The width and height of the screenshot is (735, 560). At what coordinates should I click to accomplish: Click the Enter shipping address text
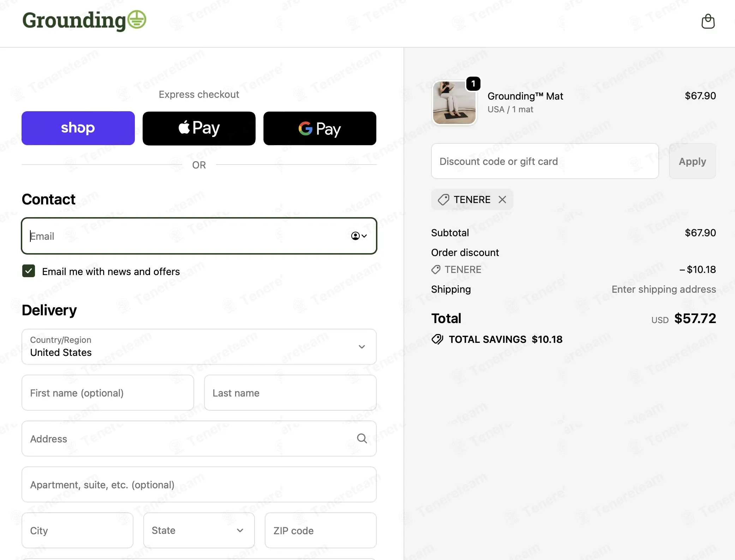[x=664, y=289]
